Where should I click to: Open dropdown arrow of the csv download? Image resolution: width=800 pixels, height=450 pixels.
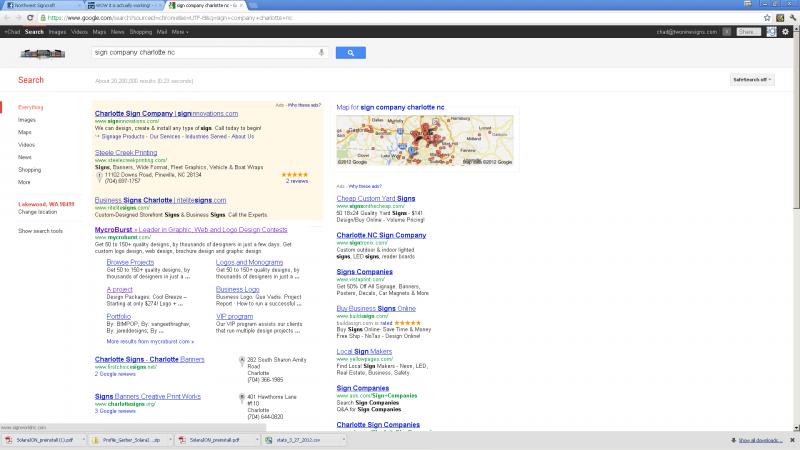(344, 440)
